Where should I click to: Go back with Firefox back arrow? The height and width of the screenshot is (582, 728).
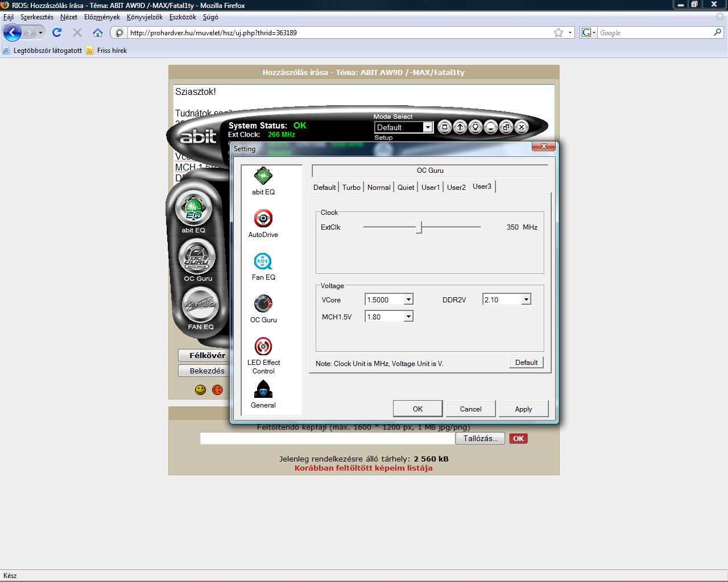click(12, 32)
